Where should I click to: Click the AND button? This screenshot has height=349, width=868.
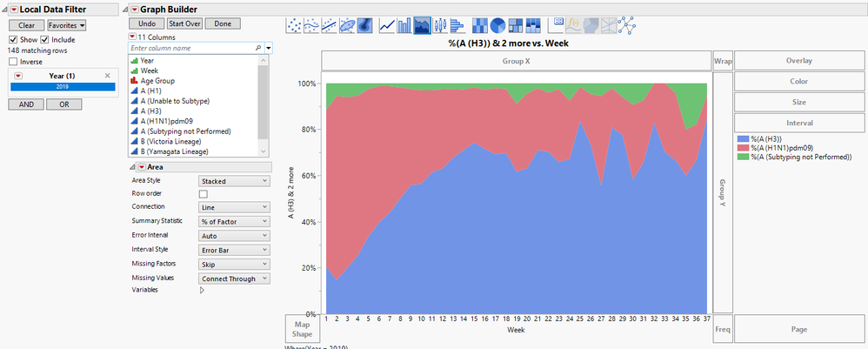click(x=26, y=104)
